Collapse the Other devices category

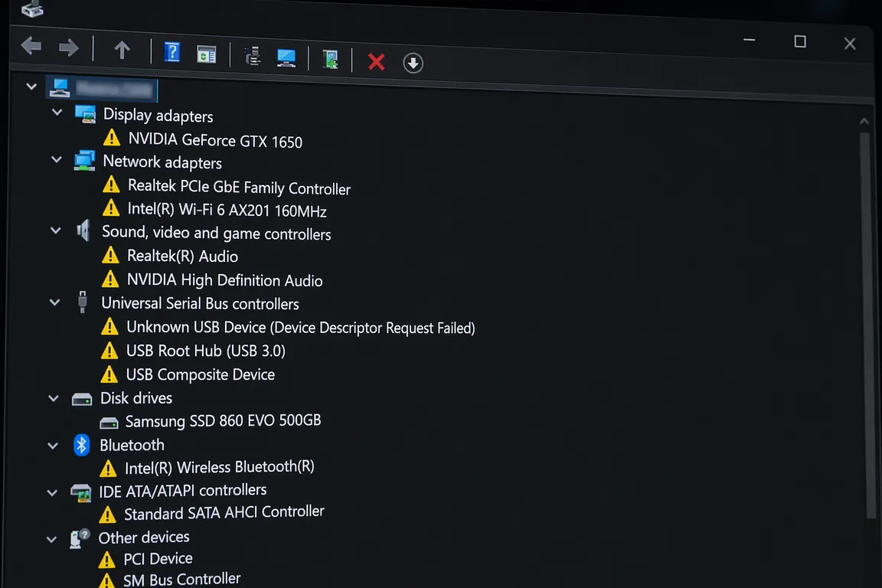tap(51, 540)
